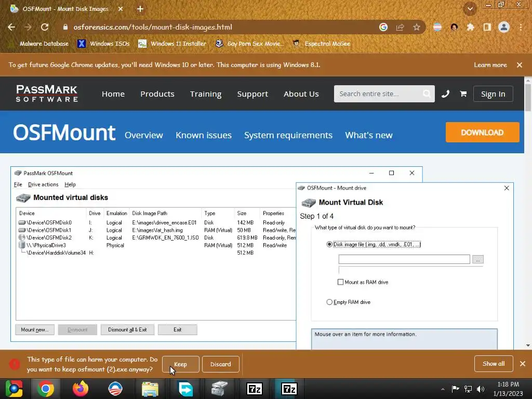Open the blue arrow app in taskbar
This screenshot has height=399, width=532.
coord(185,389)
